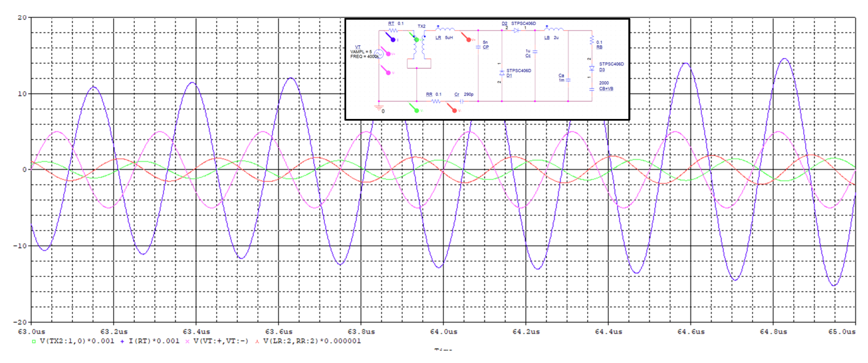Click the D1 diode symbol in schematic

coord(502,73)
